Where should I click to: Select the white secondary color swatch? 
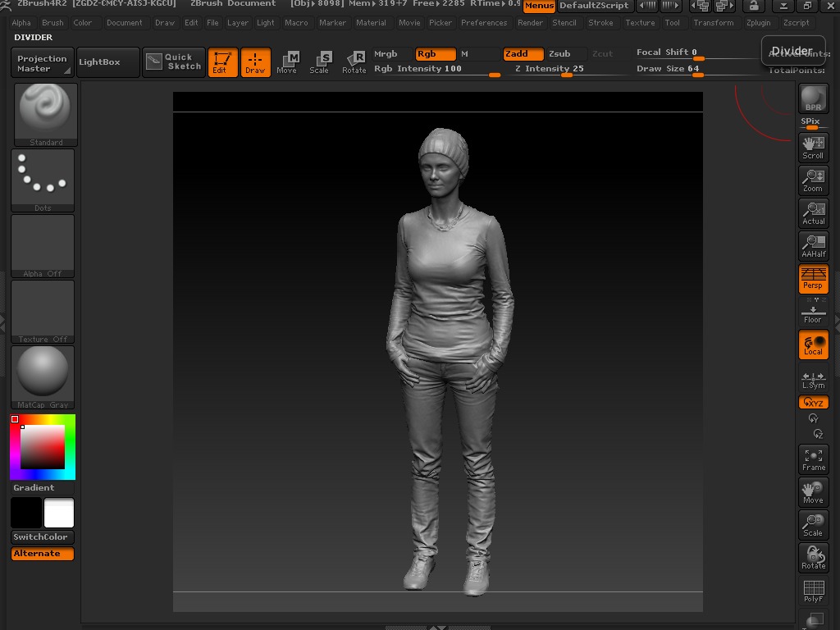click(59, 514)
